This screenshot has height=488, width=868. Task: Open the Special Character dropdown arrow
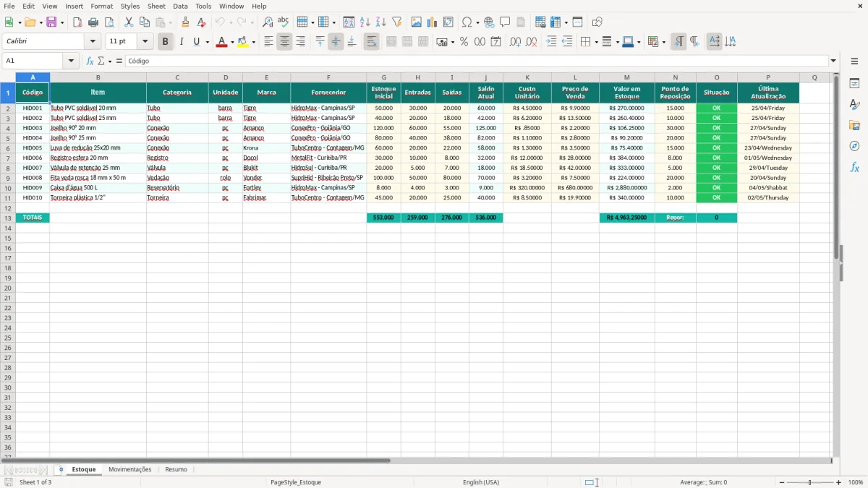[x=477, y=22]
